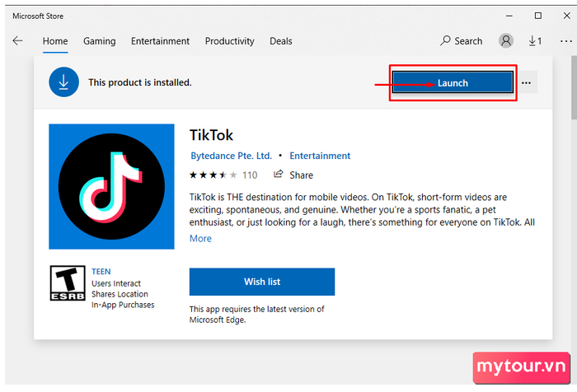Image resolution: width=577 pixels, height=392 pixels.
Task: Add TikTok to the Wish list
Action: (262, 282)
